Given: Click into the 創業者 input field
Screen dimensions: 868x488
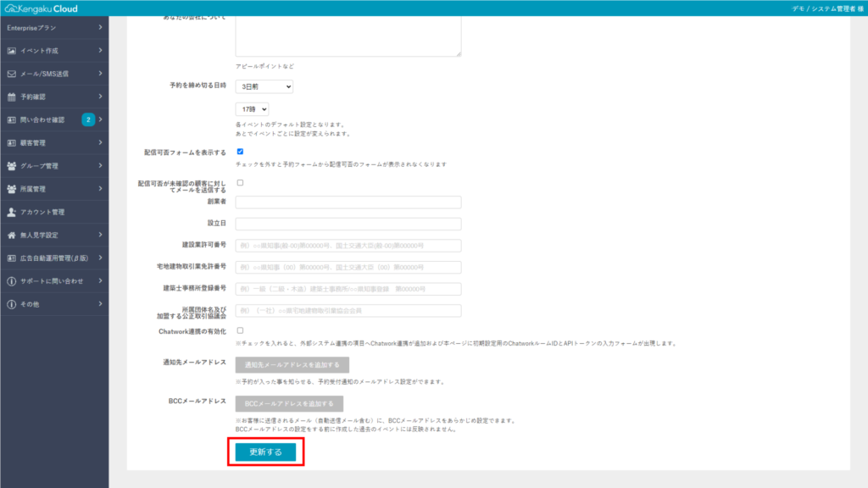Looking at the screenshot, I should (348, 202).
